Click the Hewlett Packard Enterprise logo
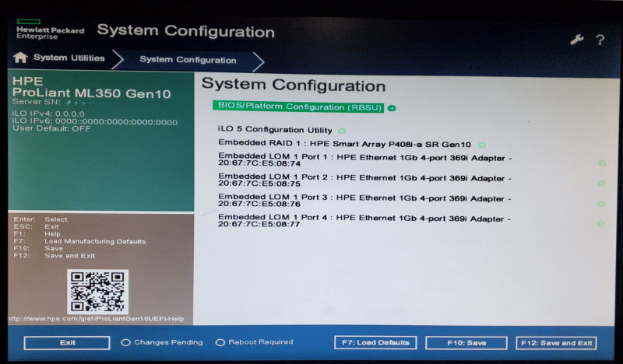Image resolution: width=623 pixels, height=364 pixels. tap(50, 30)
